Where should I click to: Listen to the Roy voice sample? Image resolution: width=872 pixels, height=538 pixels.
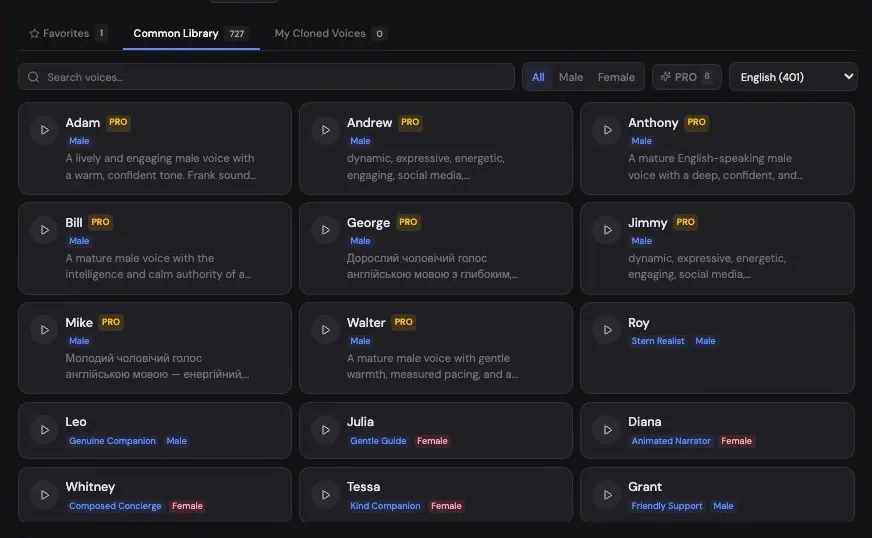click(x=607, y=330)
